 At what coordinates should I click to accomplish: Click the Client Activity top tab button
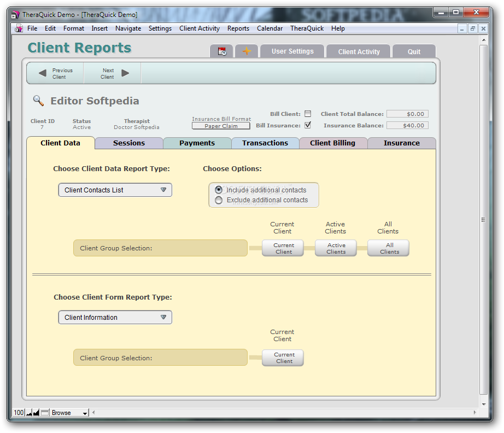pos(359,51)
